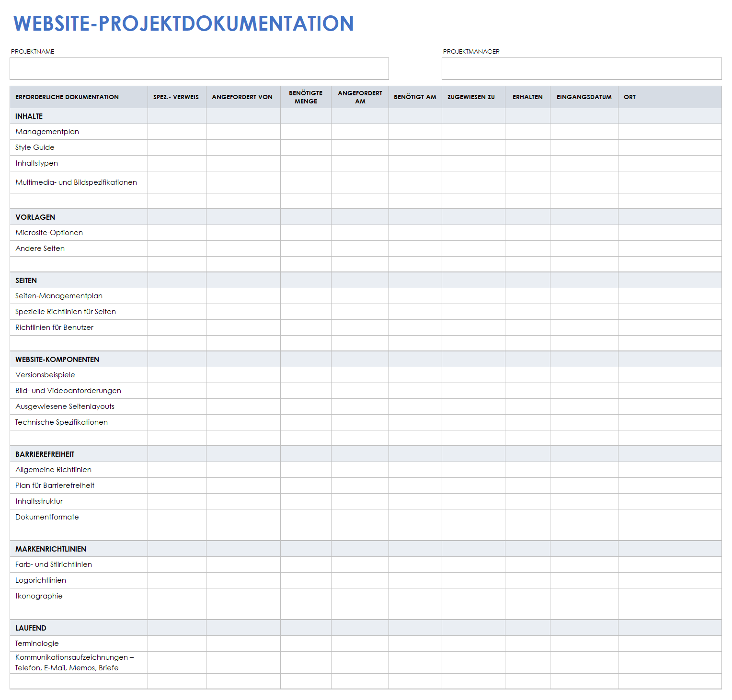732x700 pixels.
Task: Click the Terminologie row label
Action: [x=37, y=644]
